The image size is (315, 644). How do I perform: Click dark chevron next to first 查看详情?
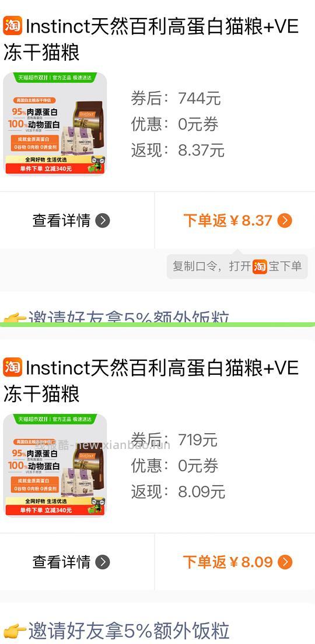103,221
